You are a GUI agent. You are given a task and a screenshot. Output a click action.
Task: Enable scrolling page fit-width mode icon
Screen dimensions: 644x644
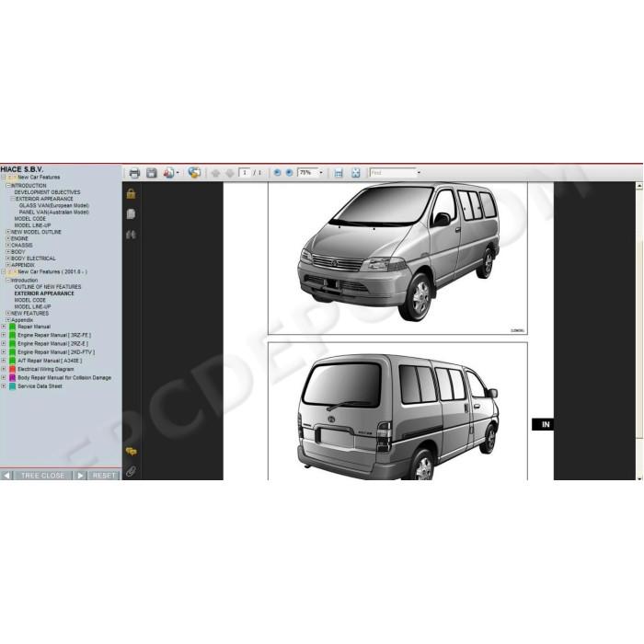click(339, 173)
